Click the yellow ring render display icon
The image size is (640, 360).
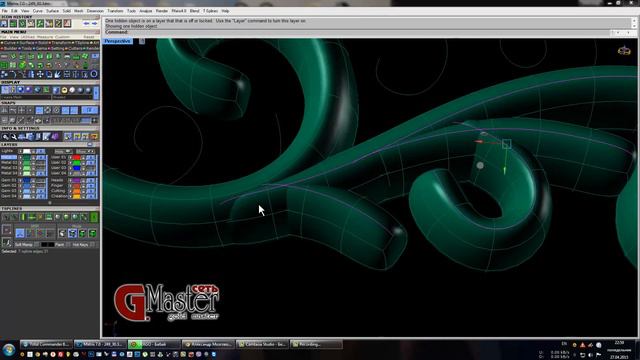tap(64, 90)
